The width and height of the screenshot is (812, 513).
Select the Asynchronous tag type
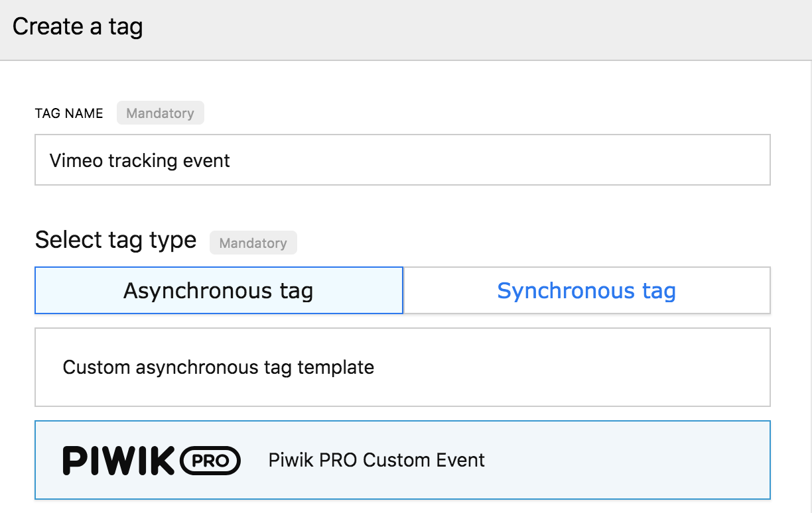pyautogui.click(x=219, y=290)
